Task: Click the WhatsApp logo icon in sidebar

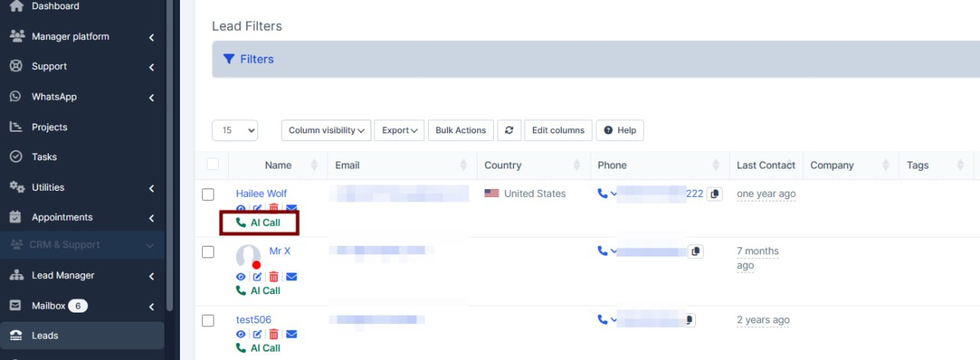Action: [x=16, y=97]
